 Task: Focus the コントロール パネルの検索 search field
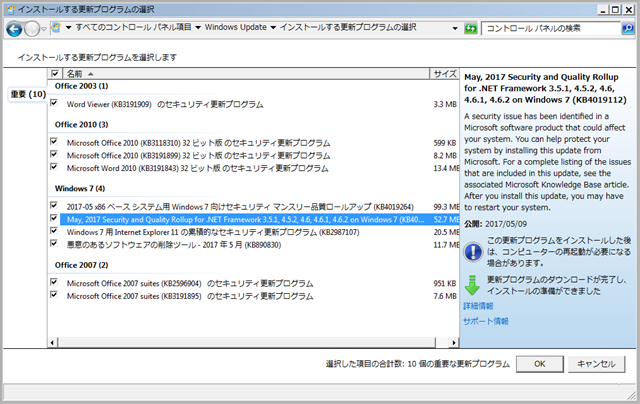tap(551, 28)
